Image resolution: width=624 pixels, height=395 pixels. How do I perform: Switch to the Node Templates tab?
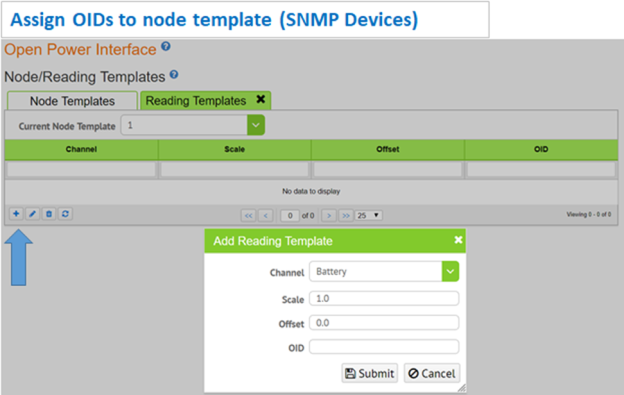72,101
